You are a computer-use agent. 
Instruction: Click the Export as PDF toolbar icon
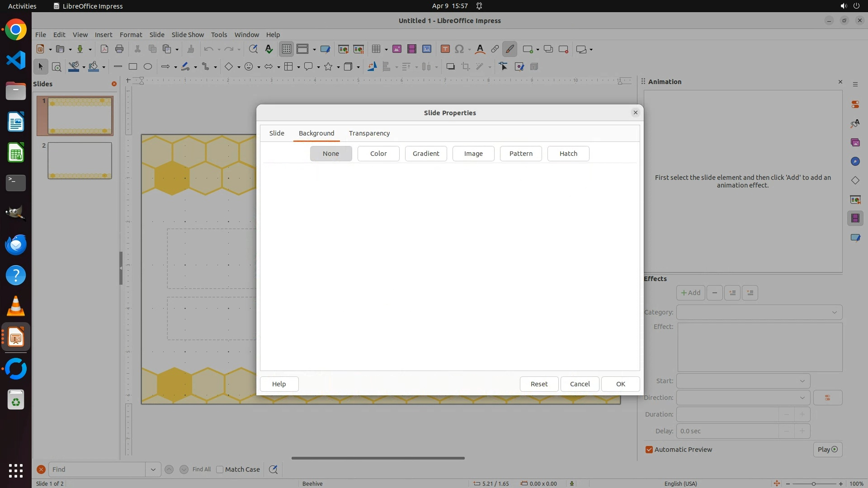click(104, 49)
